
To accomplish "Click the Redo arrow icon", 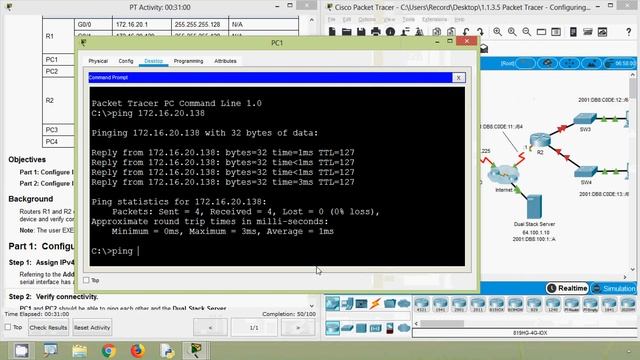I will 480,32.
